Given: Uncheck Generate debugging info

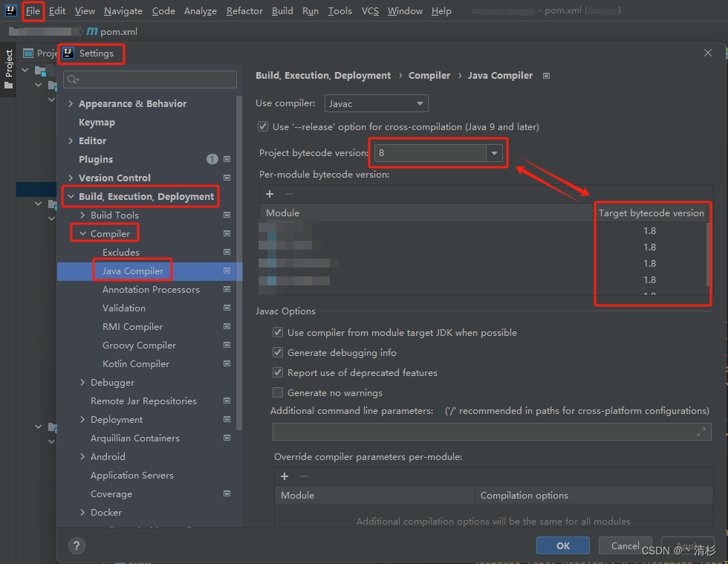Looking at the screenshot, I should pos(278,352).
